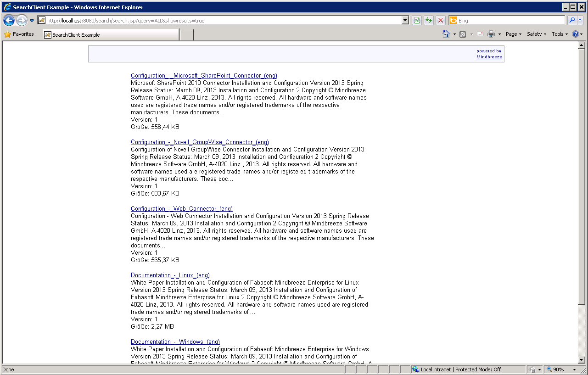Click the vertical scrollbar thumb
Viewport: 588px width, 375px height.
(581, 177)
